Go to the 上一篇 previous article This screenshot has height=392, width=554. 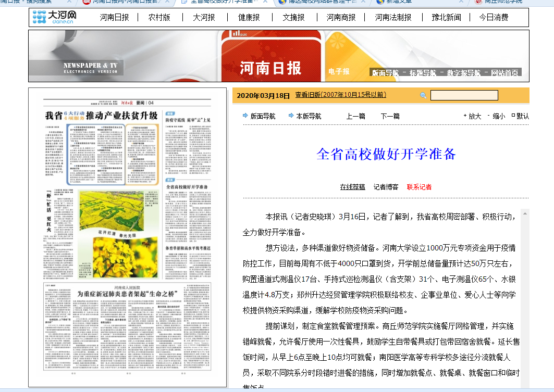click(355, 116)
